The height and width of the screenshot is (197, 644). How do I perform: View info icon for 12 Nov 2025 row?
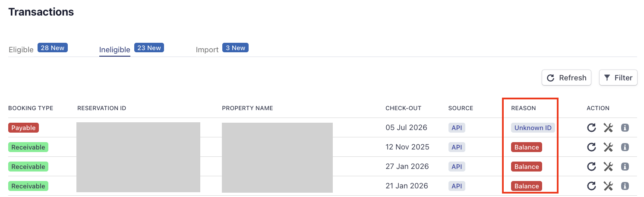click(625, 147)
